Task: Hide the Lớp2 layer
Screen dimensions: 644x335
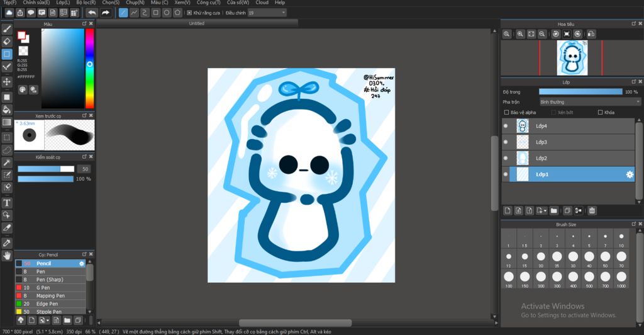Action: point(506,158)
